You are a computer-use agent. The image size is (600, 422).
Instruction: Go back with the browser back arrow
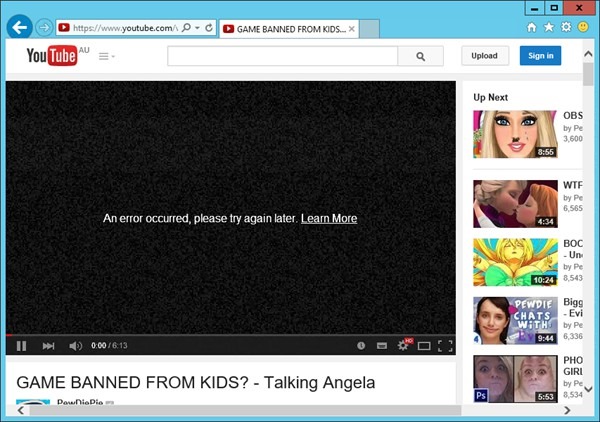[19, 27]
